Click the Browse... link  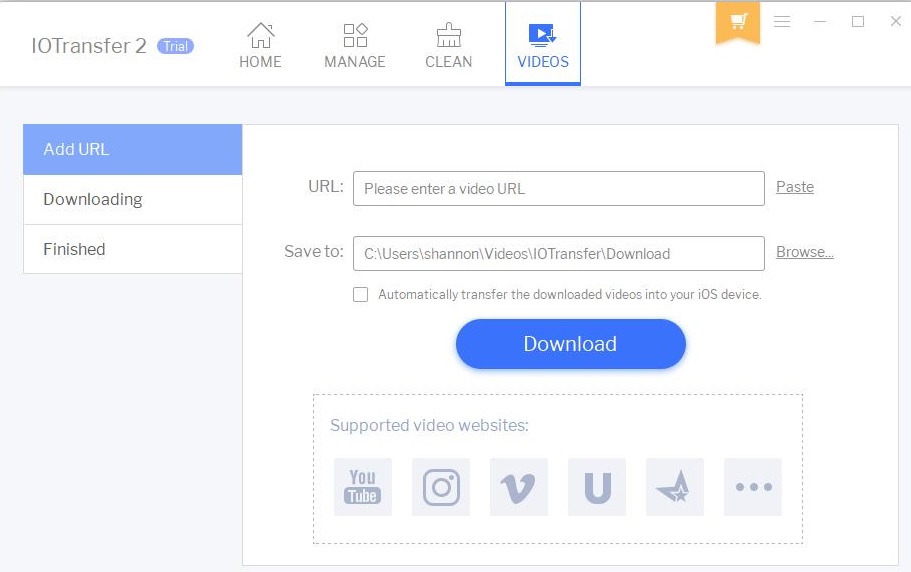(x=805, y=252)
